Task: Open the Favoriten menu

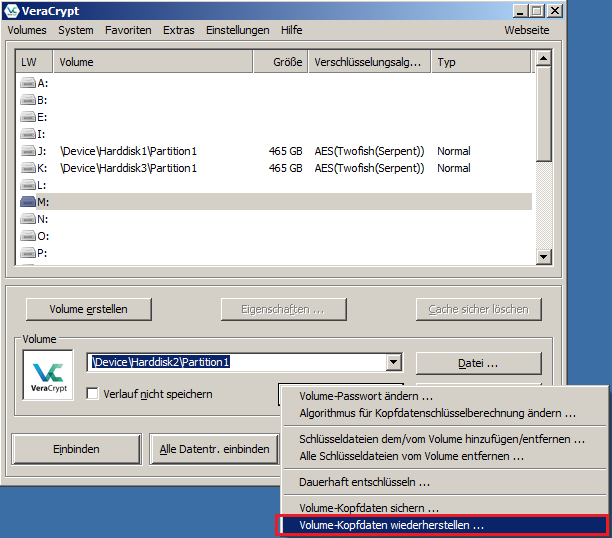Action: click(128, 30)
